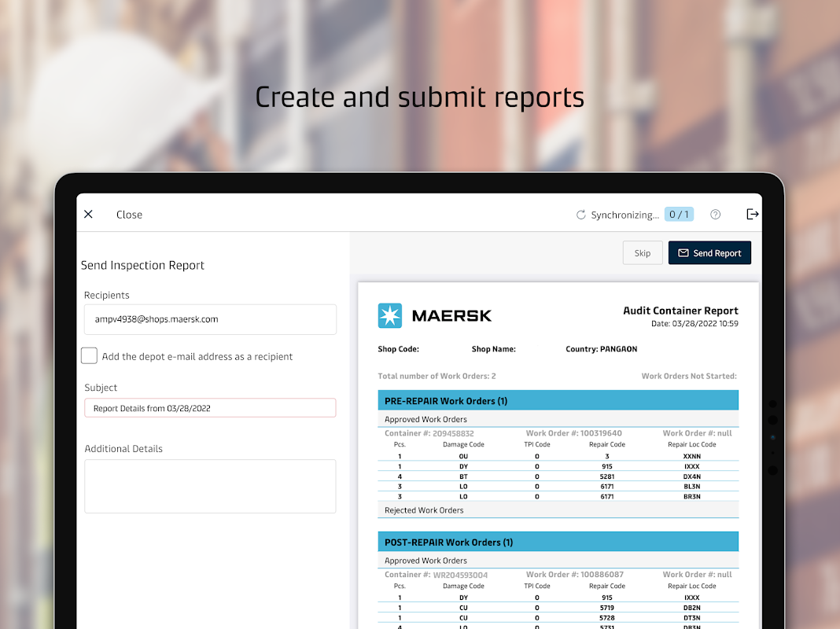The image size is (840, 629).
Task: Click the Rejected Work Orders row
Action: [x=558, y=510]
